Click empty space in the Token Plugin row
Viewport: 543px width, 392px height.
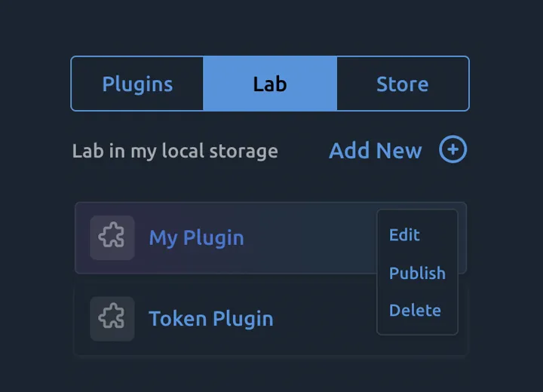coord(324,318)
